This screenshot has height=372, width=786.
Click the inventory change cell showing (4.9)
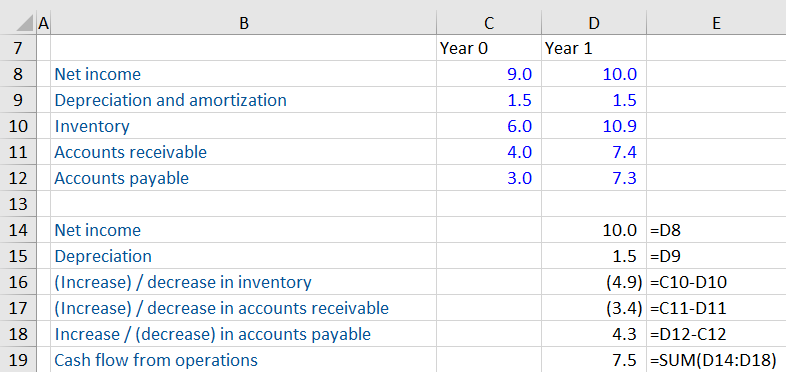[594, 282]
